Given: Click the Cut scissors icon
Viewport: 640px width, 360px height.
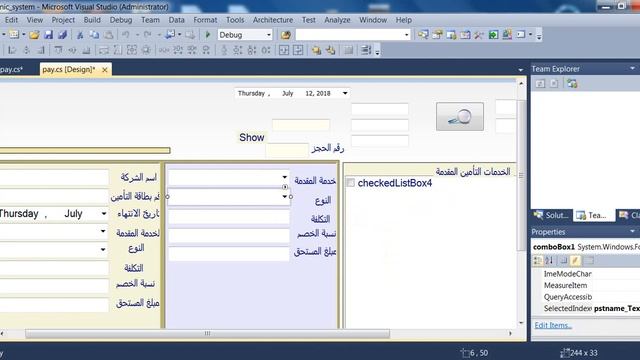Looking at the screenshot, I should 80,35.
